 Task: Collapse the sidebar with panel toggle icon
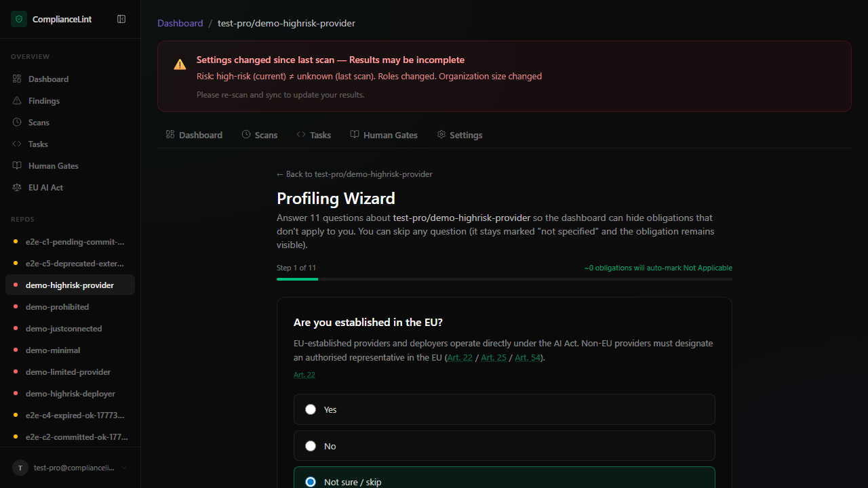click(121, 19)
